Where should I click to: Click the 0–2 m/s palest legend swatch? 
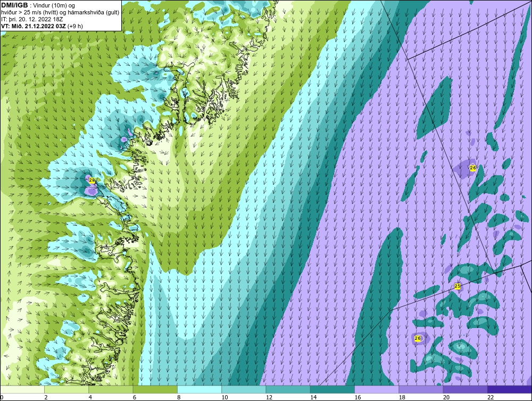[22, 389]
